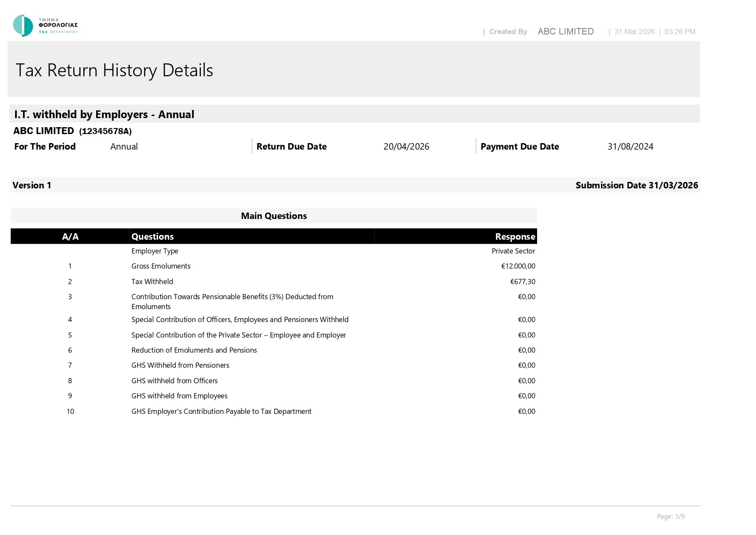Click the Tax Withheld amount €677,30

[x=523, y=282]
